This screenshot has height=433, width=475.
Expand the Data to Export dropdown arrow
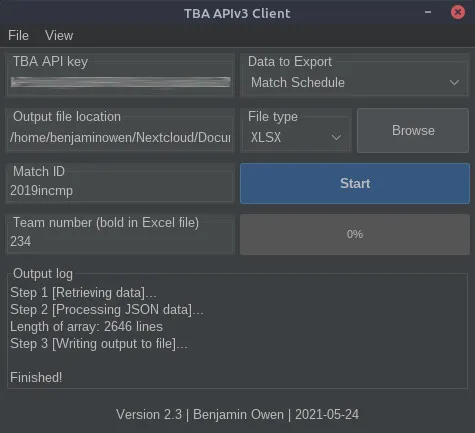click(x=454, y=82)
